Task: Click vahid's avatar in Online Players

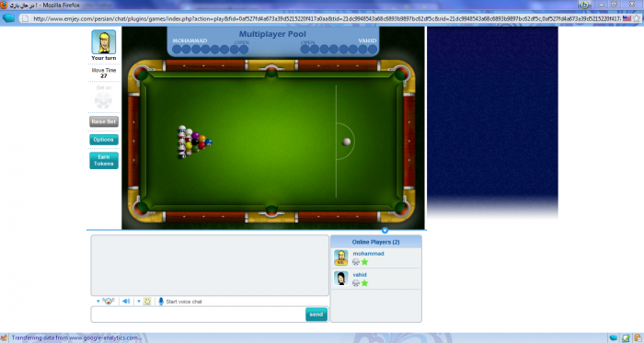Action: pyautogui.click(x=341, y=279)
